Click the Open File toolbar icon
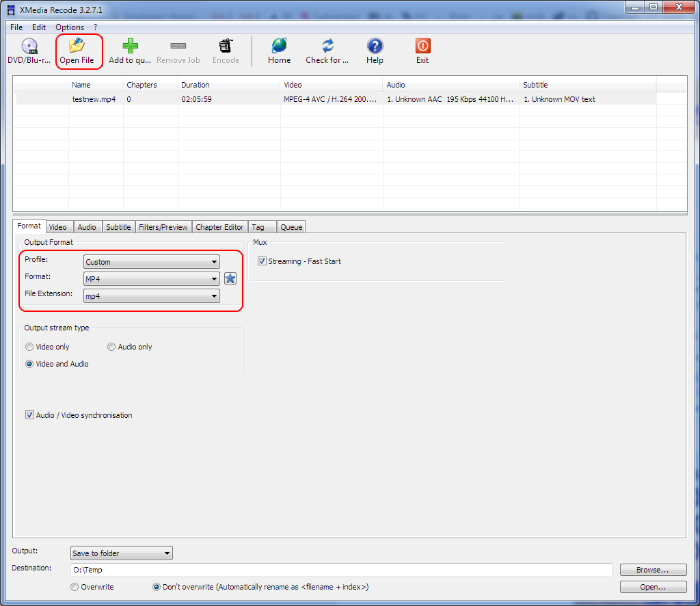Viewport: 700px width, 606px height. [x=77, y=51]
